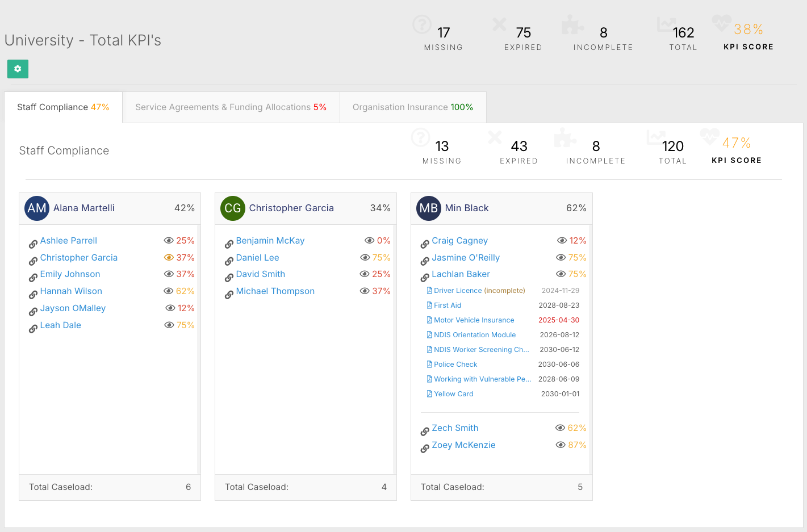This screenshot has height=532, width=807.
Task: Click document icon beside Driver Licence
Action: [x=429, y=290]
